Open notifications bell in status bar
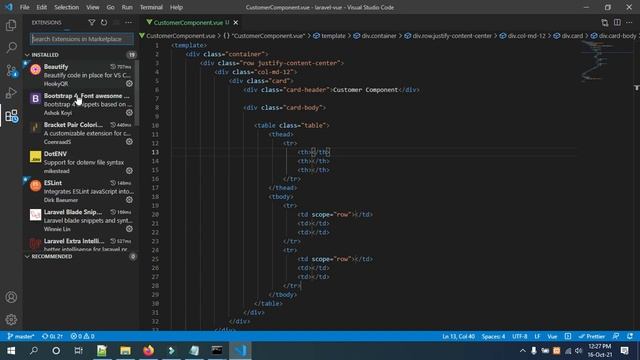The width and height of the screenshot is (640, 360). pos(630,336)
